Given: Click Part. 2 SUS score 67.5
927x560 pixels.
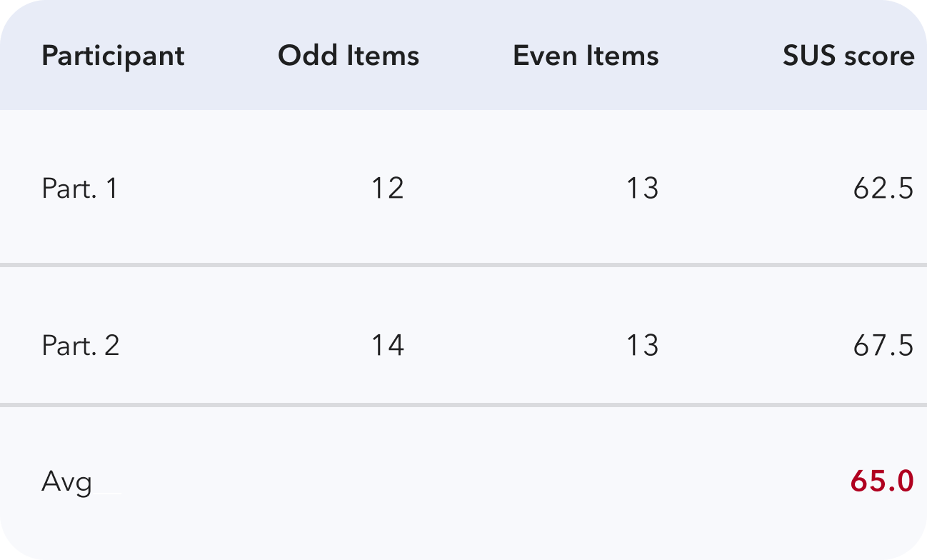Looking at the screenshot, I should 883,346.
